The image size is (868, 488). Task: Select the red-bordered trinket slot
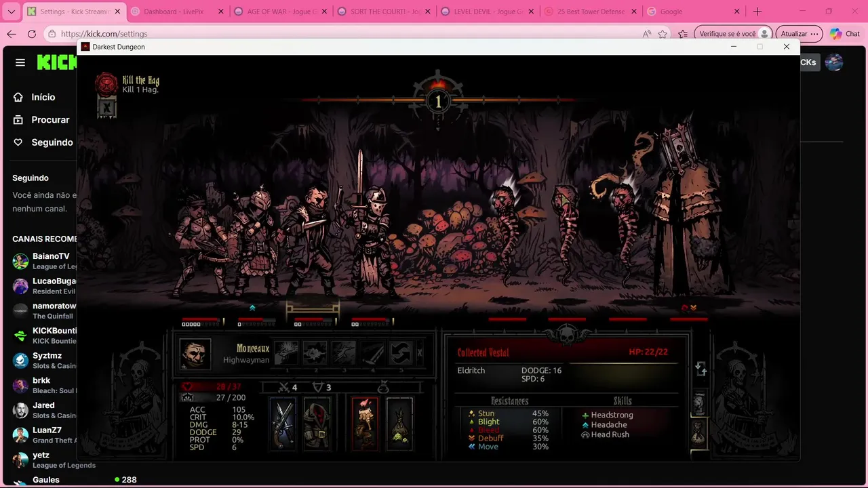[365, 424]
